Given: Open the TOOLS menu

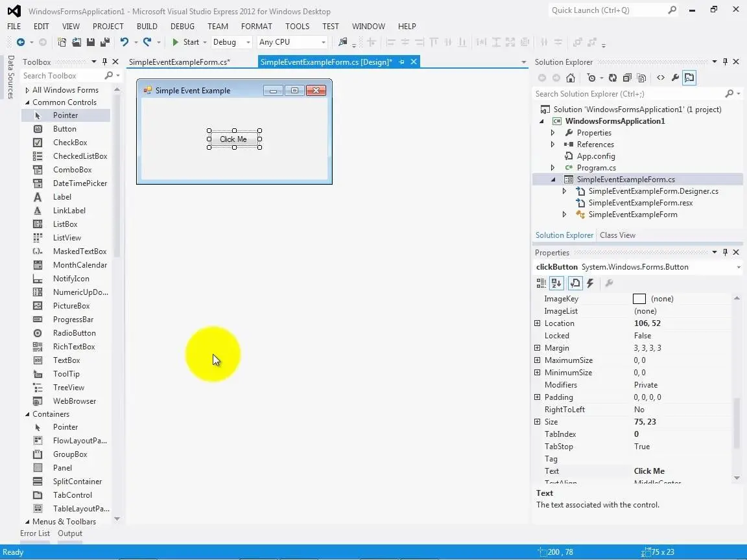Looking at the screenshot, I should tap(297, 26).
